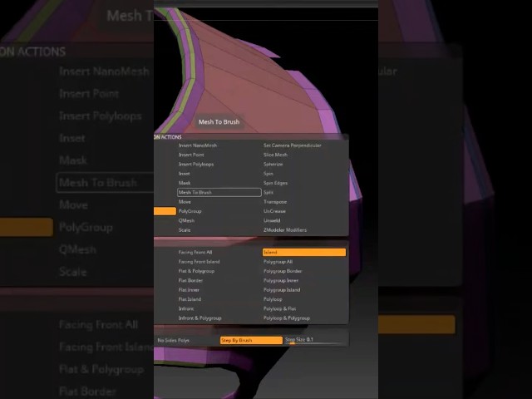Select Set Camera Perpendicular action
Image resolution: width=532 pixels, height=399 pixels.
pyautogui.click(x=292, y=145)
